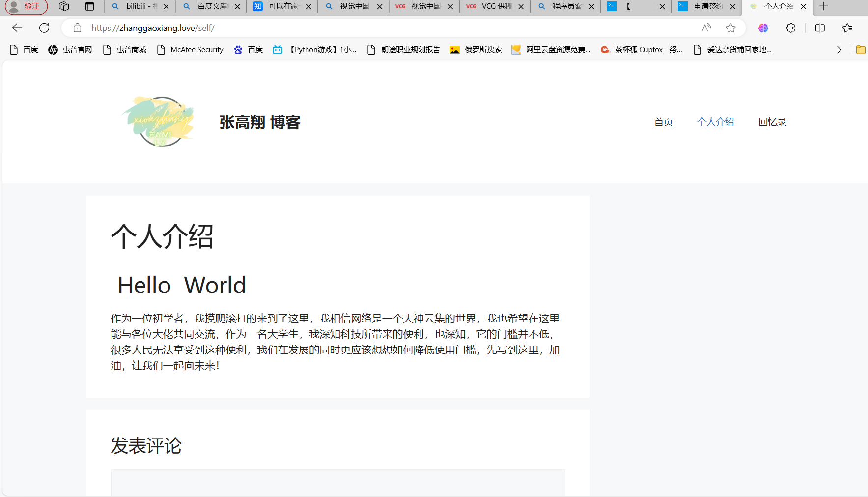This screenshot has height=497, width=868.
Task: Close the 个人介绍 tab
Action: [804, 6]
